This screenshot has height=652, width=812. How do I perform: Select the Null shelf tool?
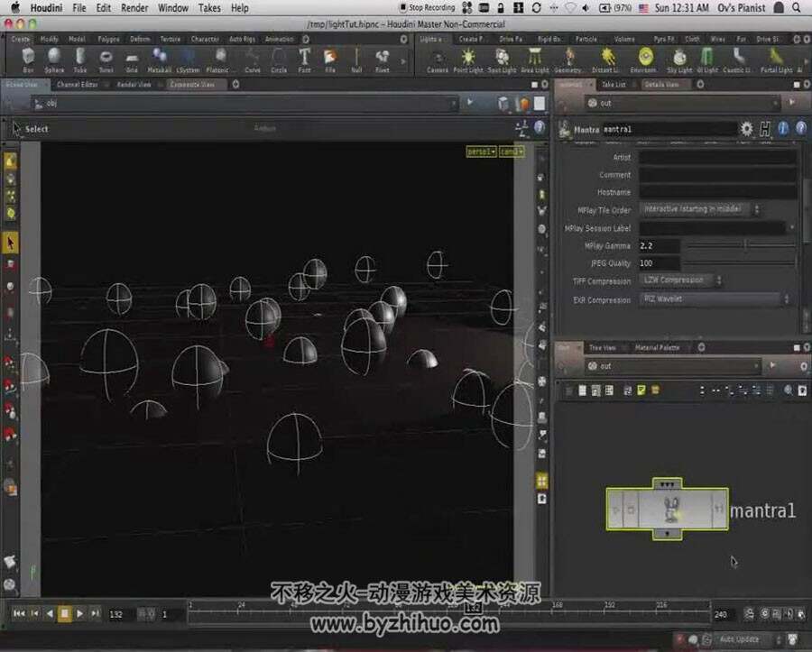coord(356,60)
